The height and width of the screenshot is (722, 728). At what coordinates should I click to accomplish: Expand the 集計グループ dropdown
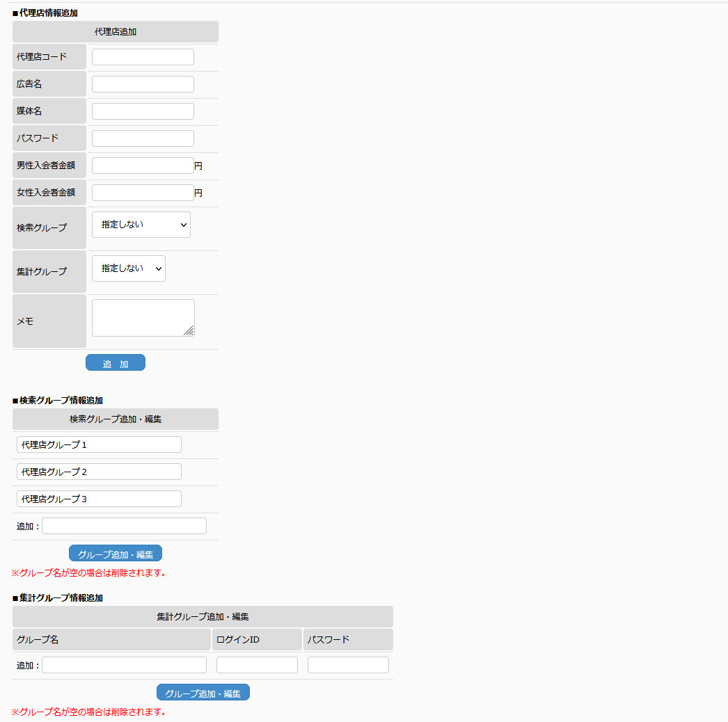pos(128,268)
